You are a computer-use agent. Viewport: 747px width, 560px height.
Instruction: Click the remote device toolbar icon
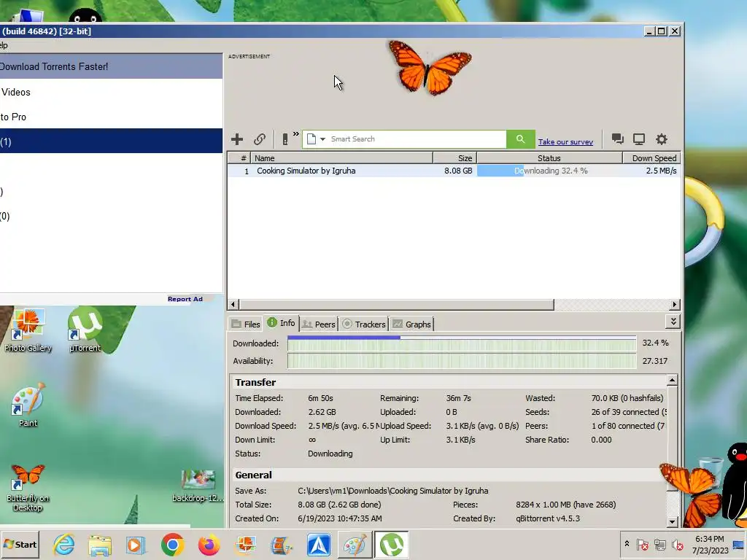pos(285,139)
